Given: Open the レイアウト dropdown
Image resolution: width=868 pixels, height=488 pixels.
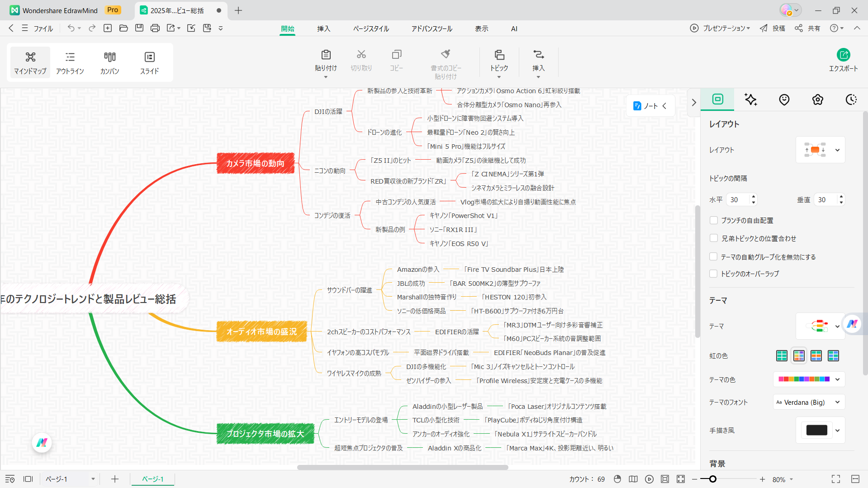Looking at the screenshot, I should click(x=838, y=150).
